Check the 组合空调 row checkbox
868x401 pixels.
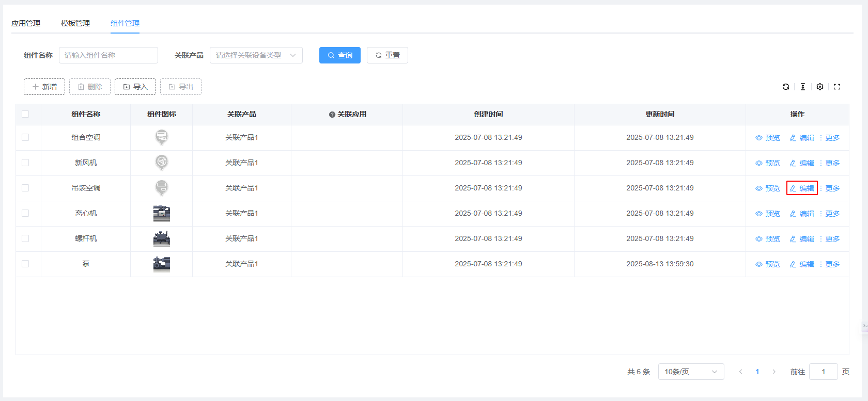point(25,137)
